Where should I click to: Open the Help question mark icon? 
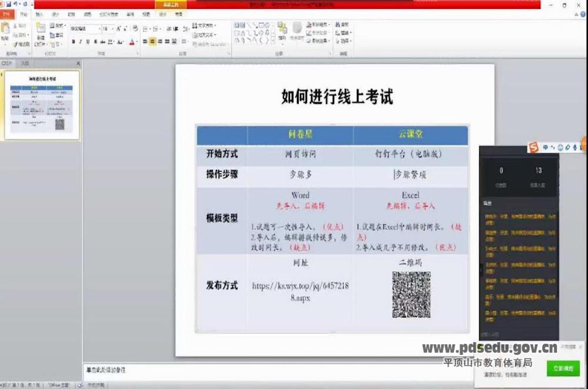(x=582, y=14)
